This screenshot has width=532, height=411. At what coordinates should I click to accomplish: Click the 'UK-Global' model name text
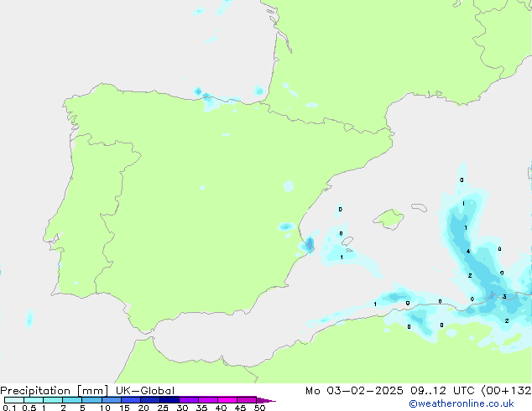145,391
